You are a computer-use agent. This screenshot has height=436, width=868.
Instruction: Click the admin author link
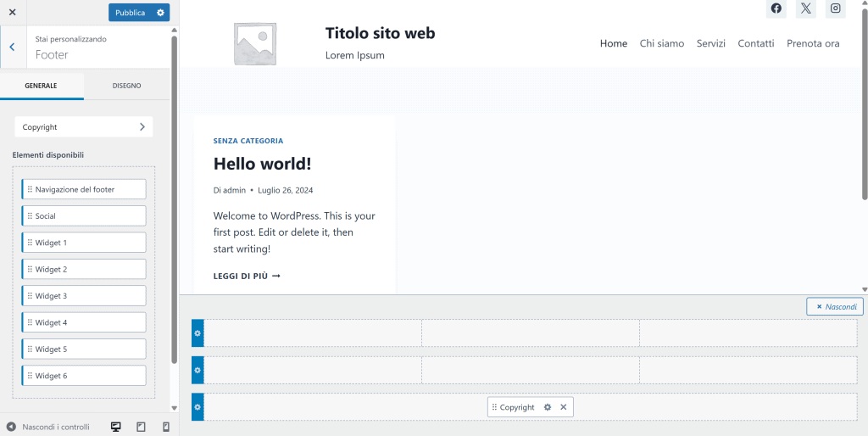(234, 190)
